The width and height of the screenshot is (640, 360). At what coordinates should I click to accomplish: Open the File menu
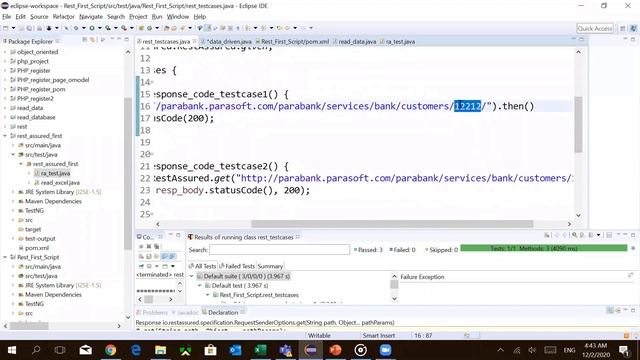tap(7, 17)
